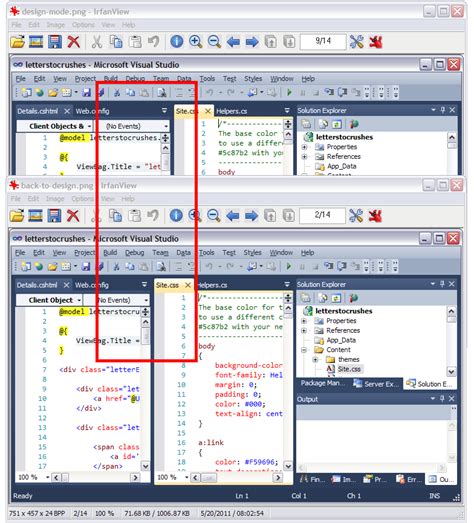Expand themes folder in lower Solution Explorer

point(315,360)
